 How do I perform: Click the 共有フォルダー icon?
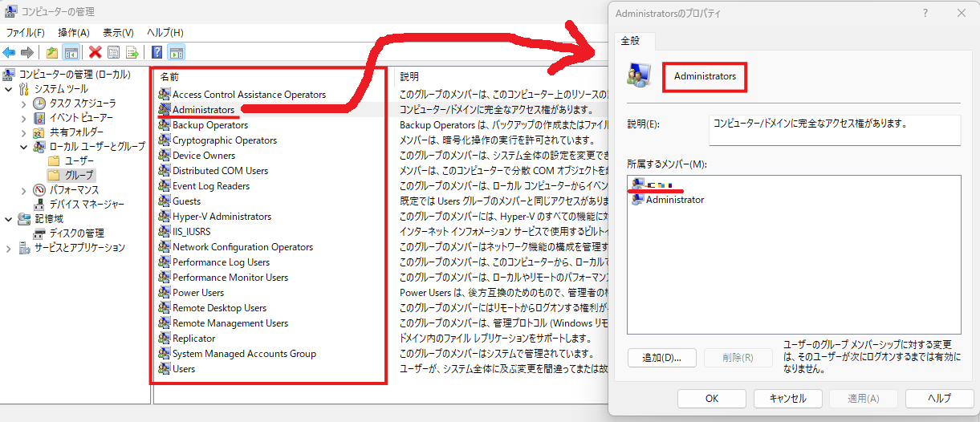pyautogui.click(x=39, y=132)
